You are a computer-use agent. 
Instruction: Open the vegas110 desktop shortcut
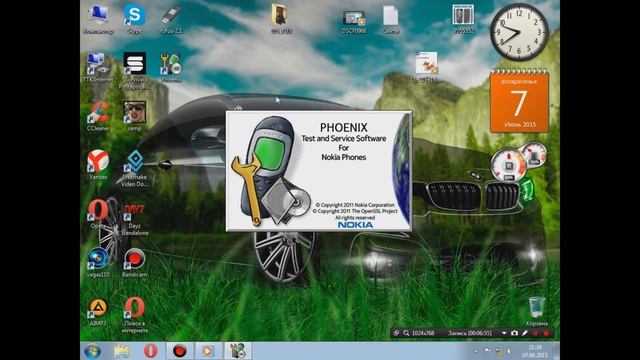tap(98, 262)
